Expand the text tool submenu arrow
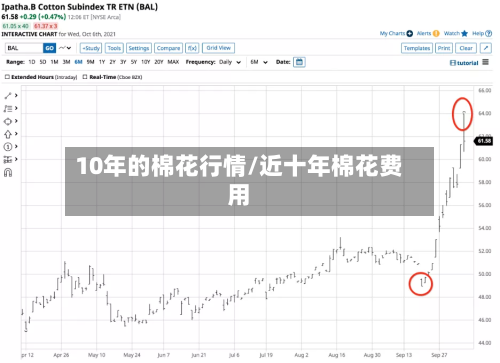 click(16, 108)
